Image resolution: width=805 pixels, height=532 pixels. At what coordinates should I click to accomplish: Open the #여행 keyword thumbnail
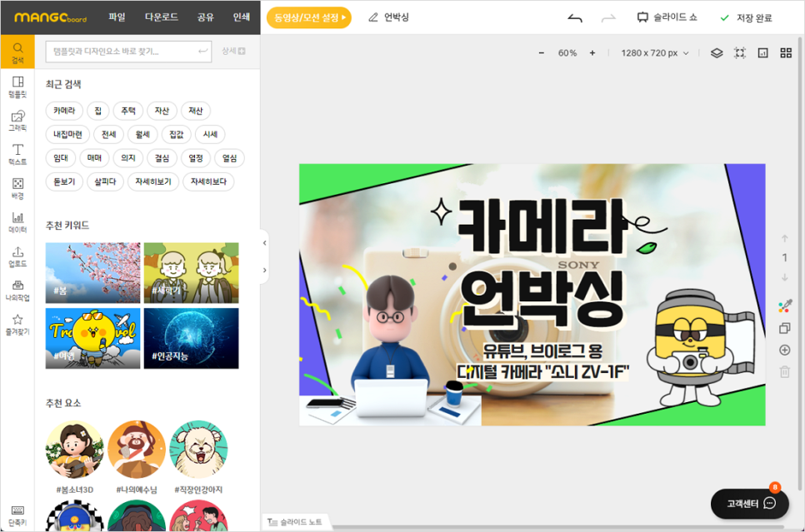93,338
